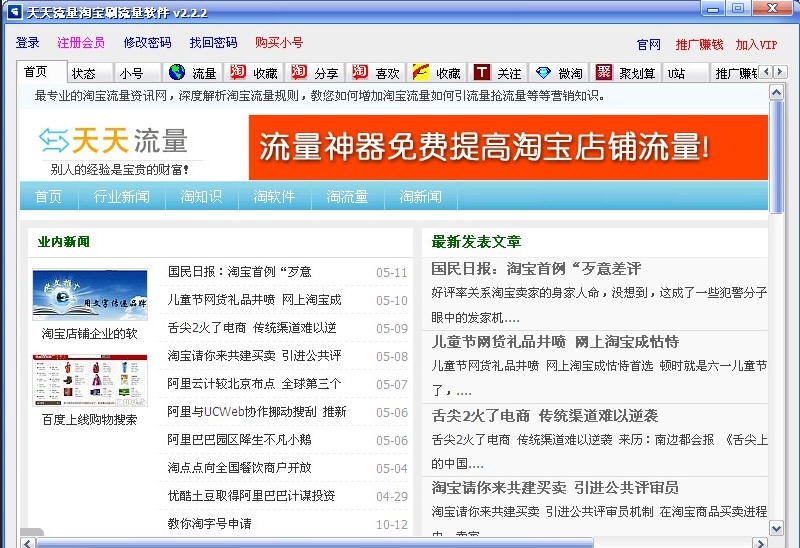The width and height of the screenshot is (800, 548).
Task: Open news item 教你淘字号申请
Action: [209, 524]
